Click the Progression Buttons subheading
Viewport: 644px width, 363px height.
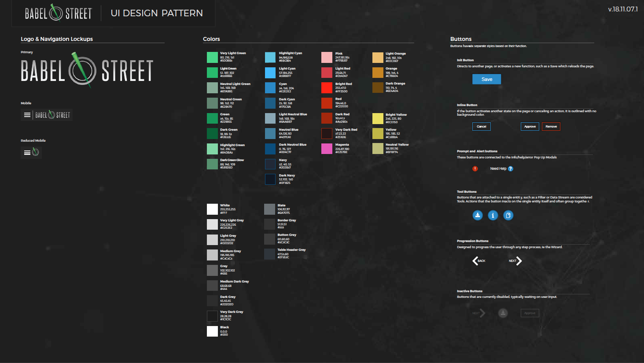coord(473,241)
